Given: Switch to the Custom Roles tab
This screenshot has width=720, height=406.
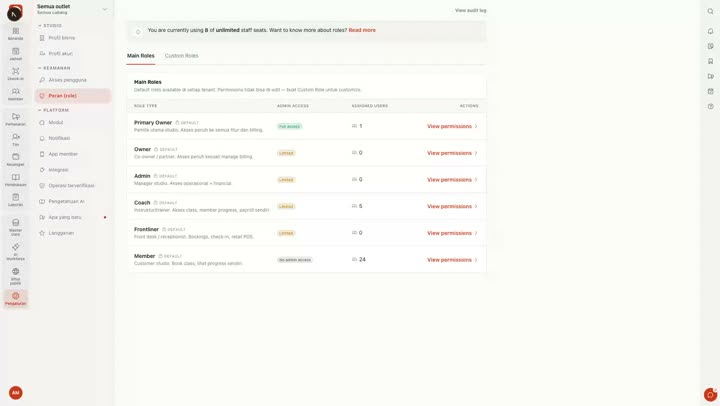Looking at the screenshot, I should click(181, 56).
